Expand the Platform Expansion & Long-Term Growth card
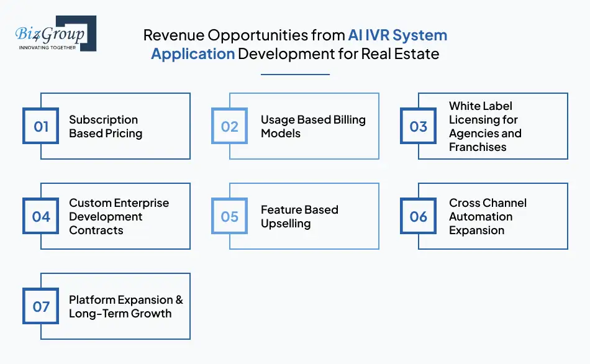590x364 pixels. [115, 306]
